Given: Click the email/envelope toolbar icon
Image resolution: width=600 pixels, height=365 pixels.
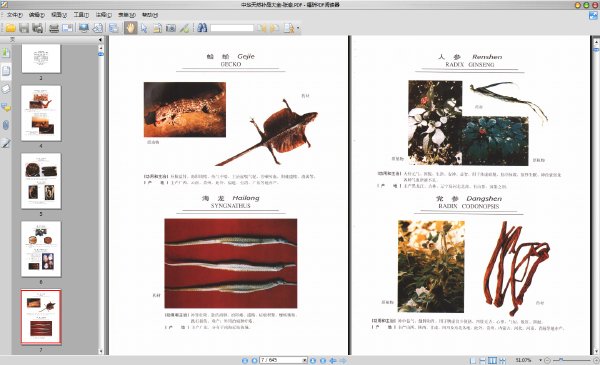Looking at the screenshot, I should coord(68,28).
